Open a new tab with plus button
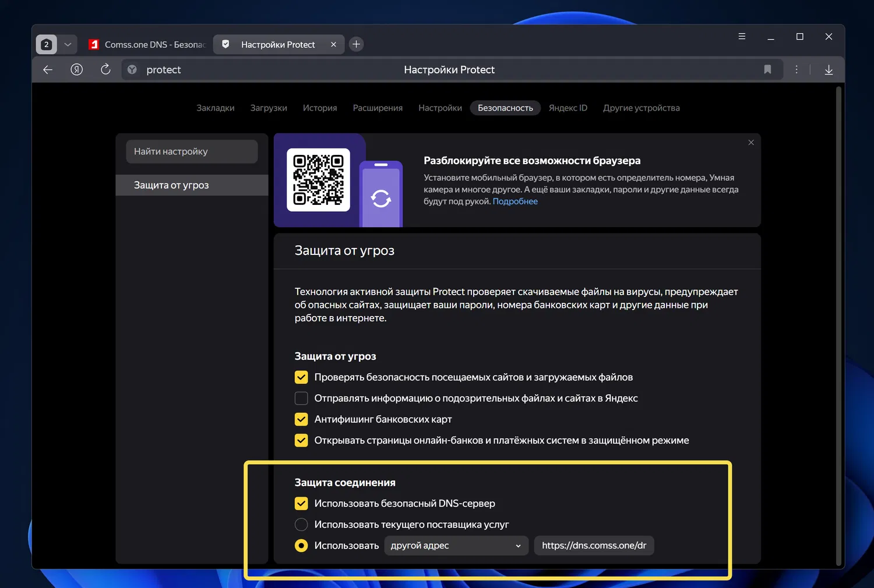Viewport: 874px width, 588px height. coord(357,44)
